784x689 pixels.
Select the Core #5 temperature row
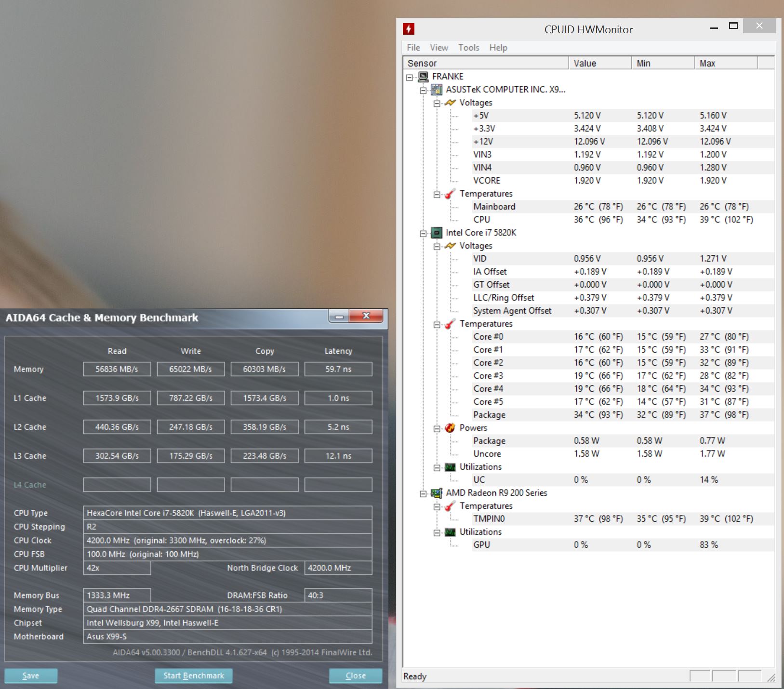[623, 402]
